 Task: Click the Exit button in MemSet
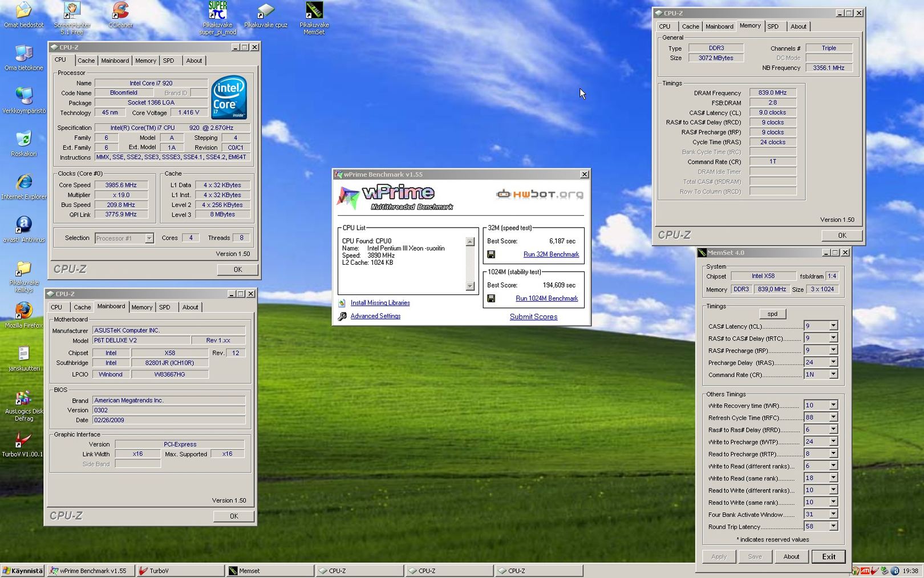point(828,556)
